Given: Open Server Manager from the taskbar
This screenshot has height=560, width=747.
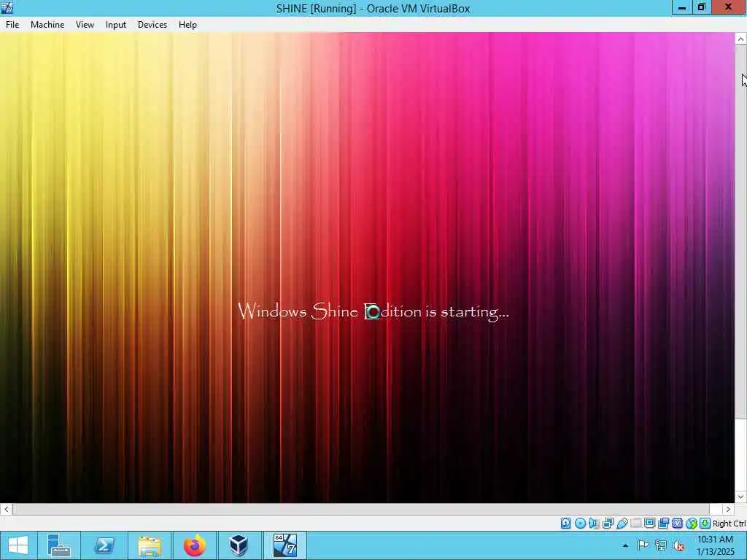Looking at the screenshot, I should (59, 545).
